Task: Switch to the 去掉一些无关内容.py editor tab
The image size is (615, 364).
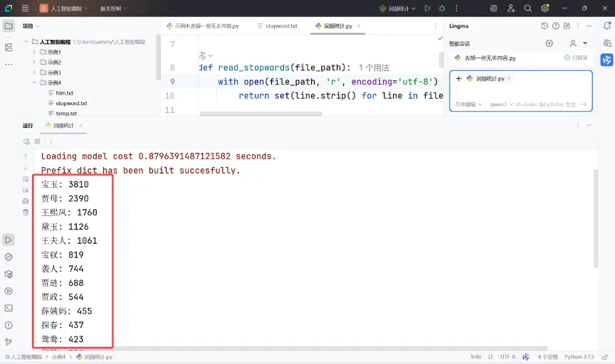Action: click(202, 26)
